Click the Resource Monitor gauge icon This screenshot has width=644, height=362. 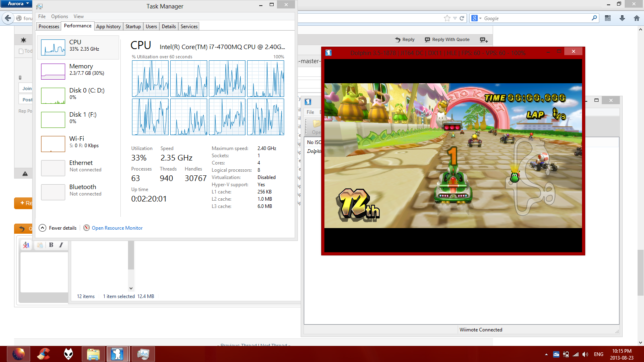click(87, 228)
